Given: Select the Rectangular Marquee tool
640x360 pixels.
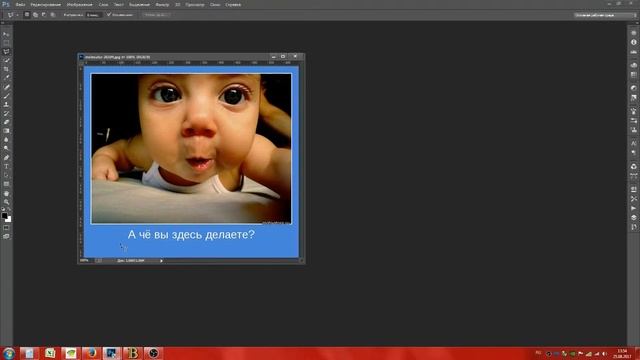Looking at the screenshot, I should [6, 43].
